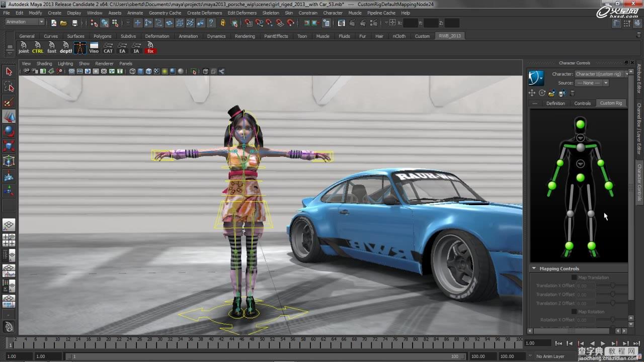Open the Source dropdown showing None
This screenshot has width=644, height=362.
coord(592,83)
